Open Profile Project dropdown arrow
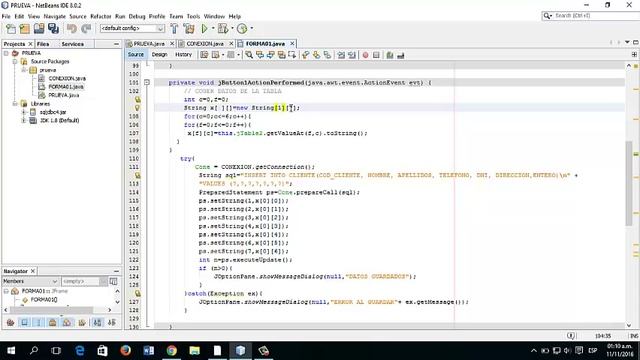640x360 pixels. tap(251, 28)
